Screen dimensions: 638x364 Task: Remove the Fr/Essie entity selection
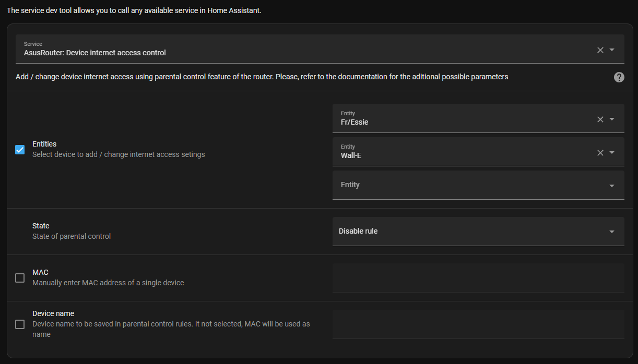600,119
